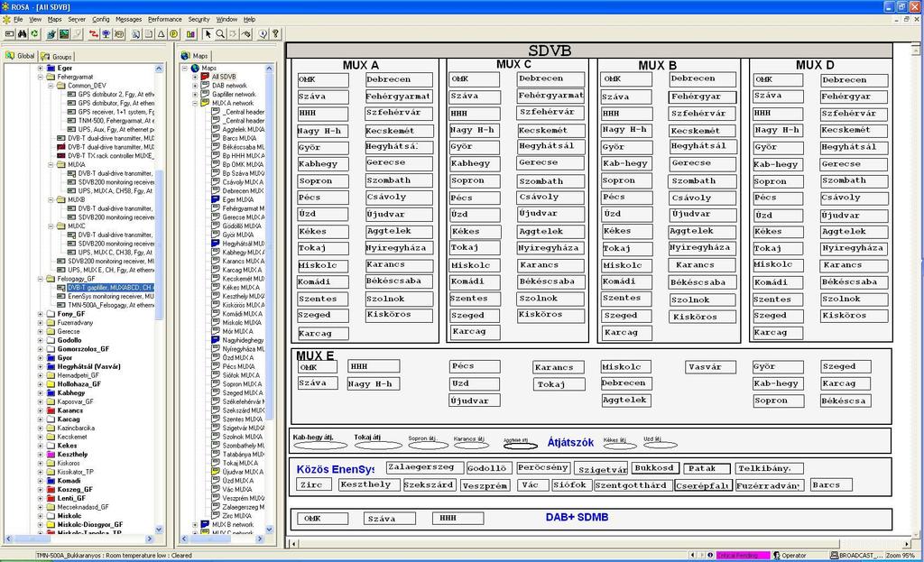Expand the Eger tree node
The image size is (924, 562).
coord(40,68)
